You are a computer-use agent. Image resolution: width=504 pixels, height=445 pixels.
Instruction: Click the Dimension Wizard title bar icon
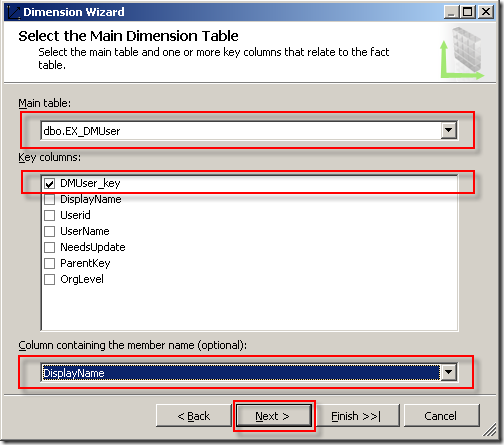13,12
